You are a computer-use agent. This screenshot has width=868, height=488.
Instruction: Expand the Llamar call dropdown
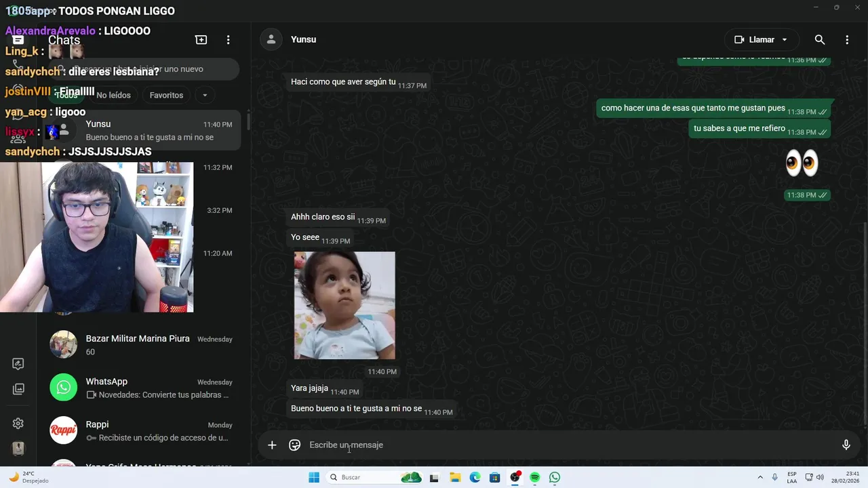pos(785,39)
